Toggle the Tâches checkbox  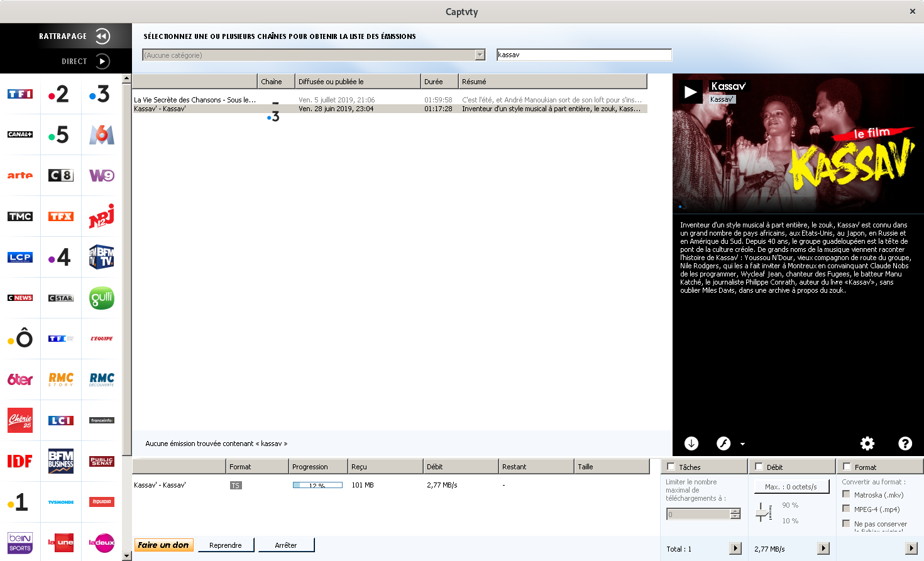pos(671,467)
